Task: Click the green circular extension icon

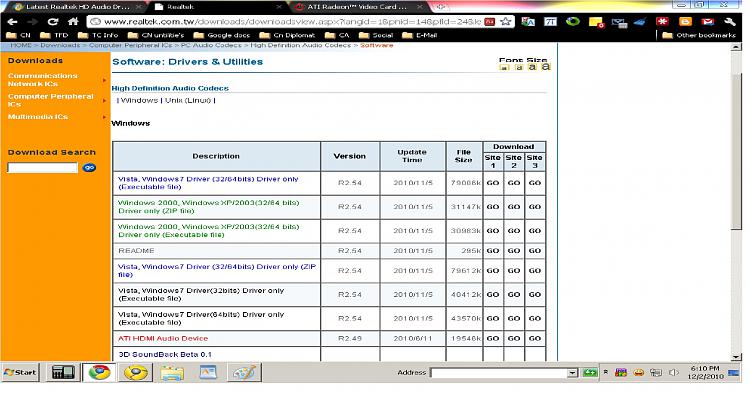Action: tap(573, 22)
